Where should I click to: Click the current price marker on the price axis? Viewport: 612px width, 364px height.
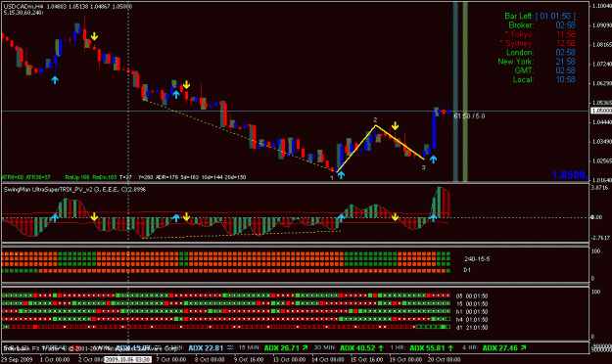pyautogui.click(x=601, y=111)
